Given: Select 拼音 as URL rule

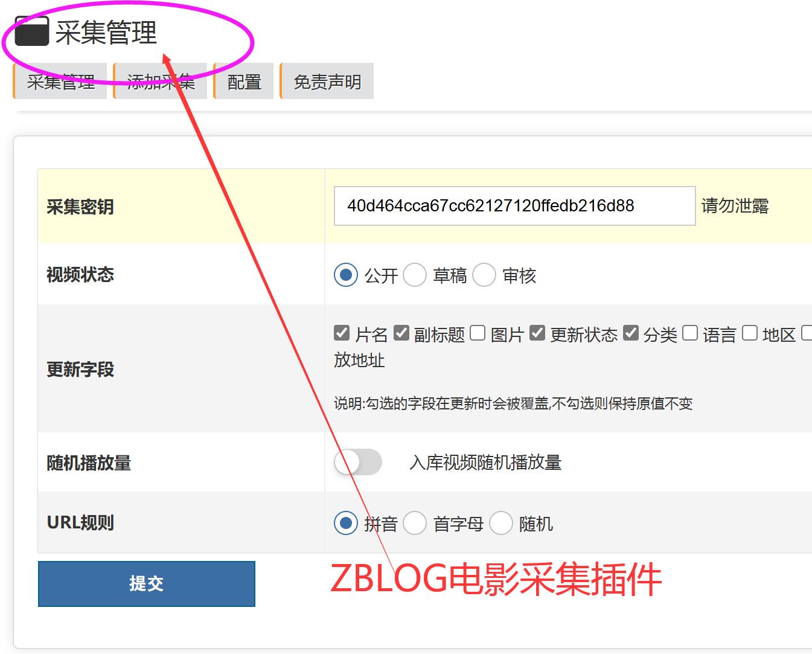Looking at the screenshot, I should [346, 523].
